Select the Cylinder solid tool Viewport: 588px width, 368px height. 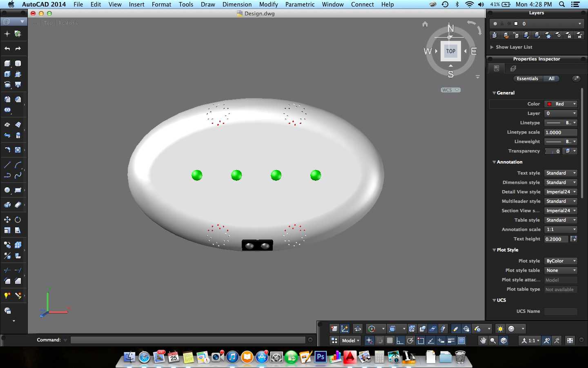(18, 63)
